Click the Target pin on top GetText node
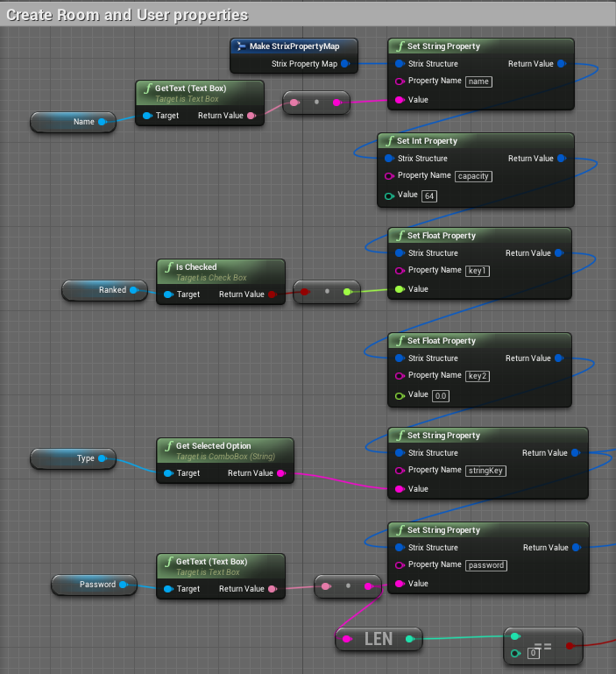The image size is (616, 674). 147,116
